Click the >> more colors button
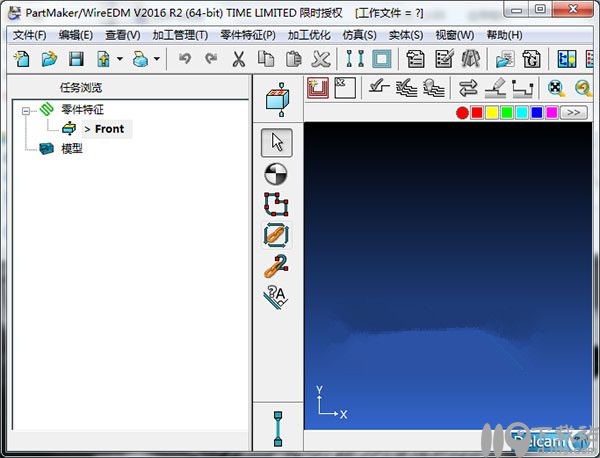 pyautogui.click(x=573, y=113)
